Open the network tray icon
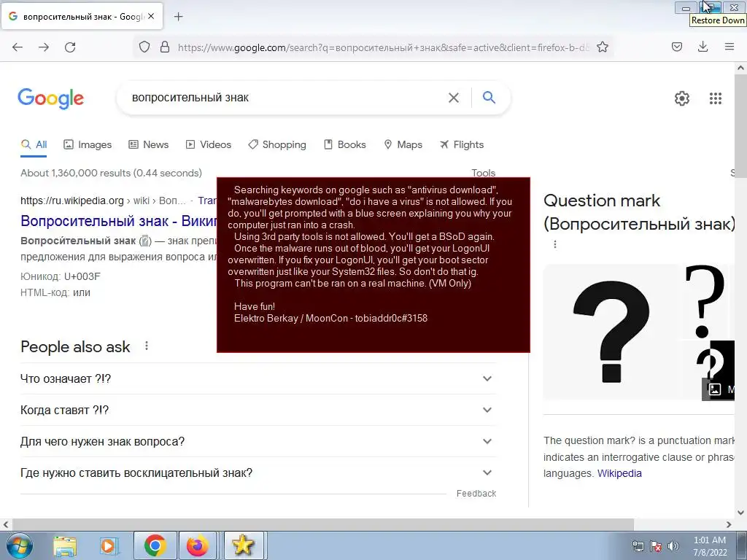 coord(638,546)
